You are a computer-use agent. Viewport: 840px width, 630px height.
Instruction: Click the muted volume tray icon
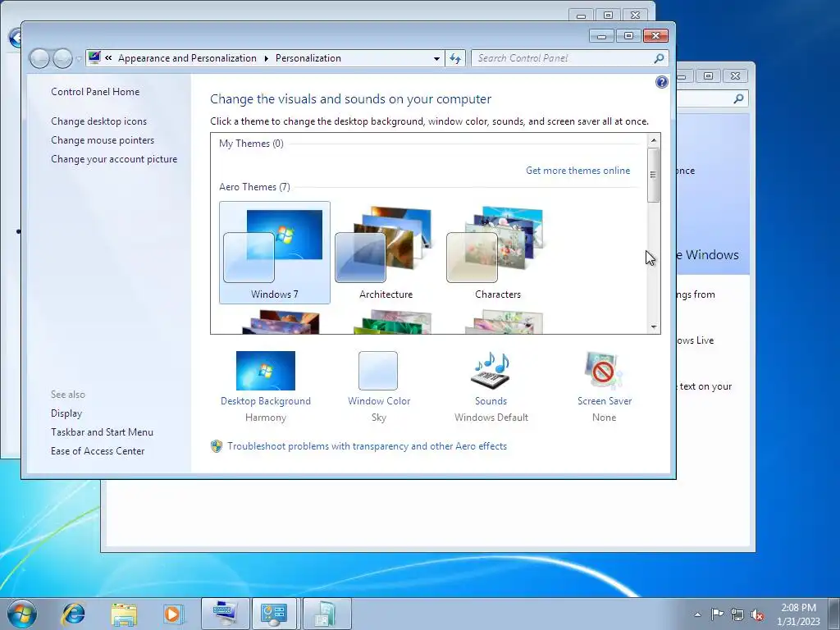click(757, 614)
